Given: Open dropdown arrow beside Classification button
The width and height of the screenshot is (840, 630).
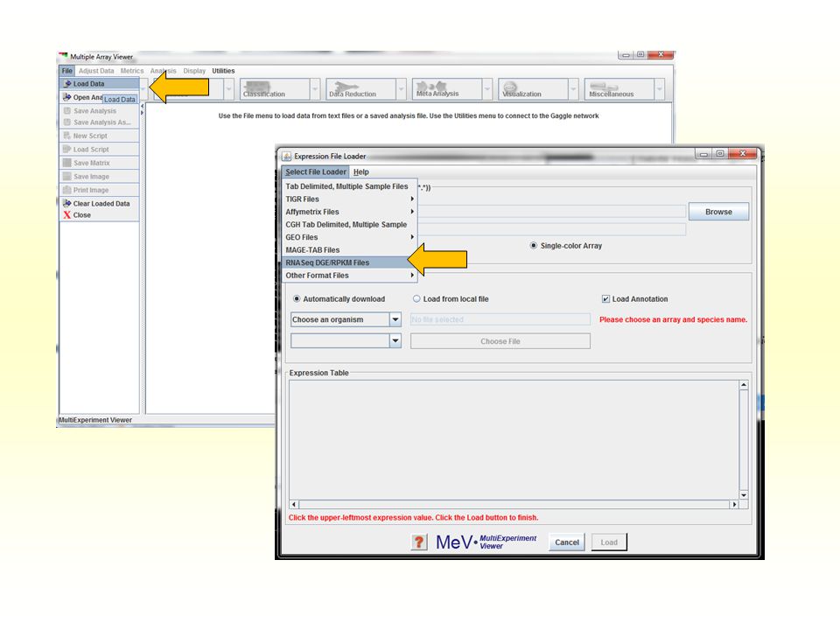Looking at the screenshot, I should [315, 89].
